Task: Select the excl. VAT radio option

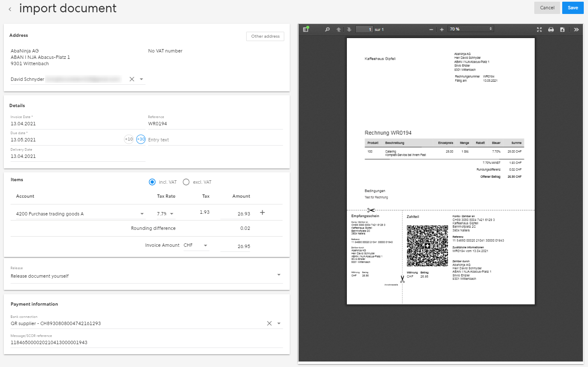Action: (186, 182)
